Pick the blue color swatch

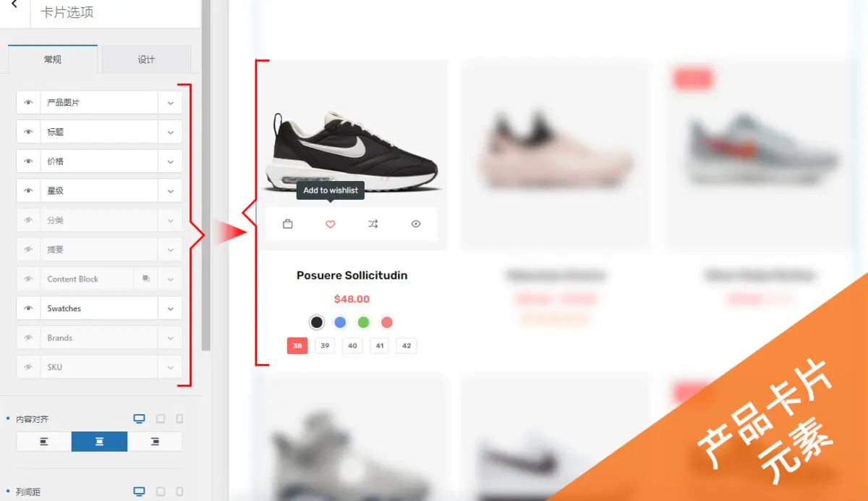[340, 322]
